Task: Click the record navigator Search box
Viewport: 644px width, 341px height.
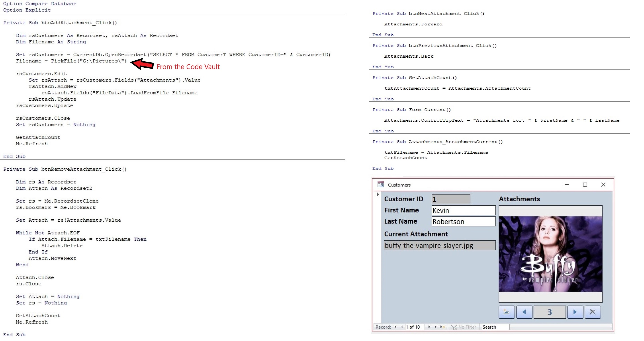Action: click(x=495, y=327)
